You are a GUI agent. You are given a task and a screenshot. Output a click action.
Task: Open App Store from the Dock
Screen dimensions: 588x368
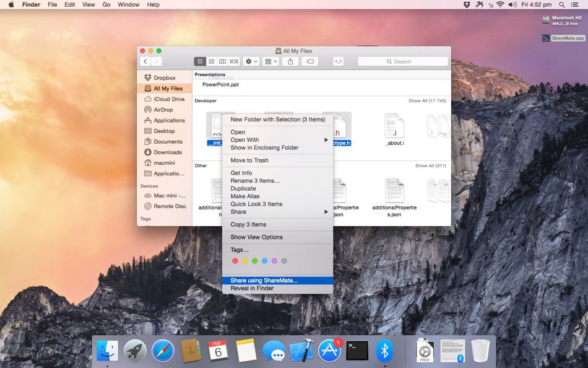pyautogui.click(x=330, y=351)
